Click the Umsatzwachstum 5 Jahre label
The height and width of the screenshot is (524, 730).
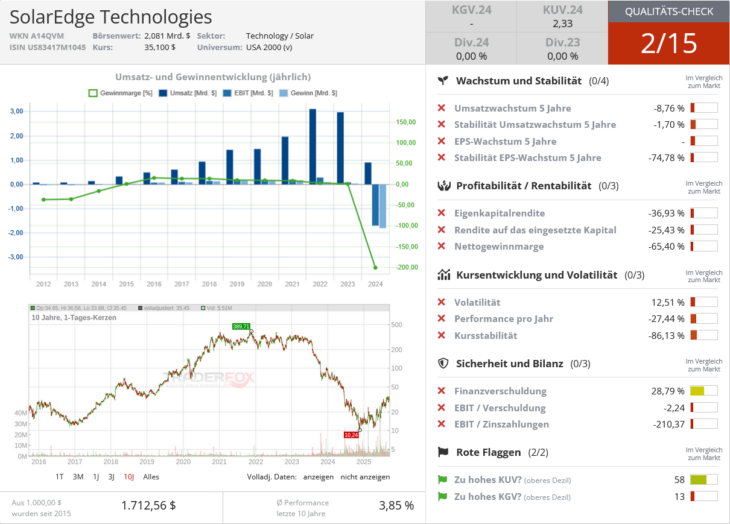pos(513,108)
